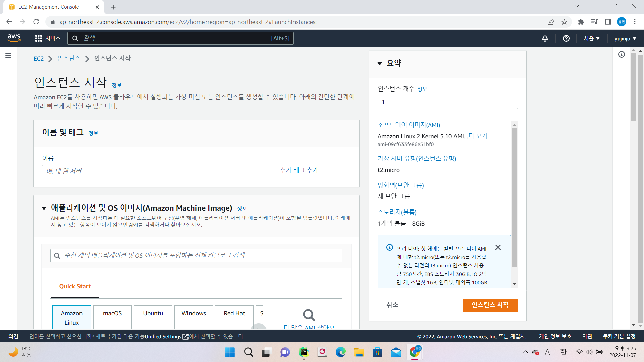Screen dimensions: 644x362
Task: Select the Windows AMI tile
Action: coord(194,317)
